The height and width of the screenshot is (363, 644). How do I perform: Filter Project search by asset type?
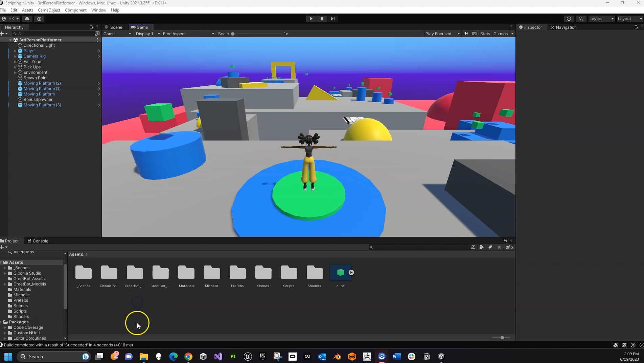pos(481,248)
